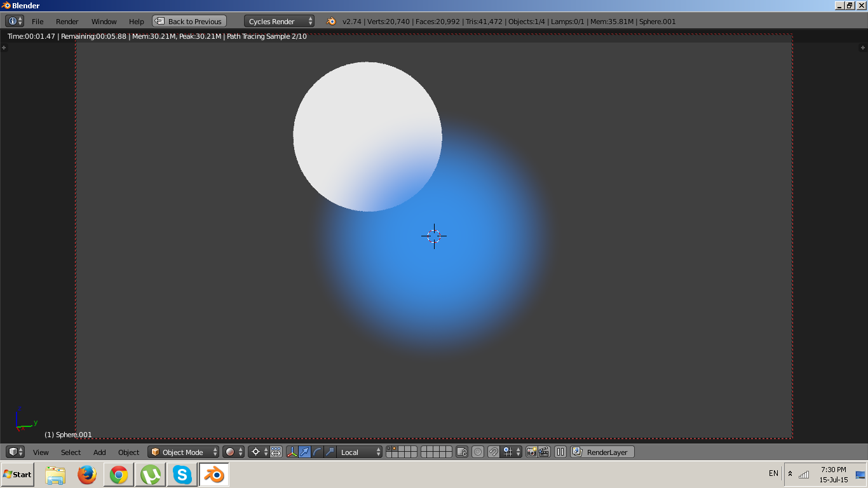This screenshot has width=868, height=488.
Task: Click the viewport region expander plus at top-left
Action: pyautogui.click(x=4, y=47)
